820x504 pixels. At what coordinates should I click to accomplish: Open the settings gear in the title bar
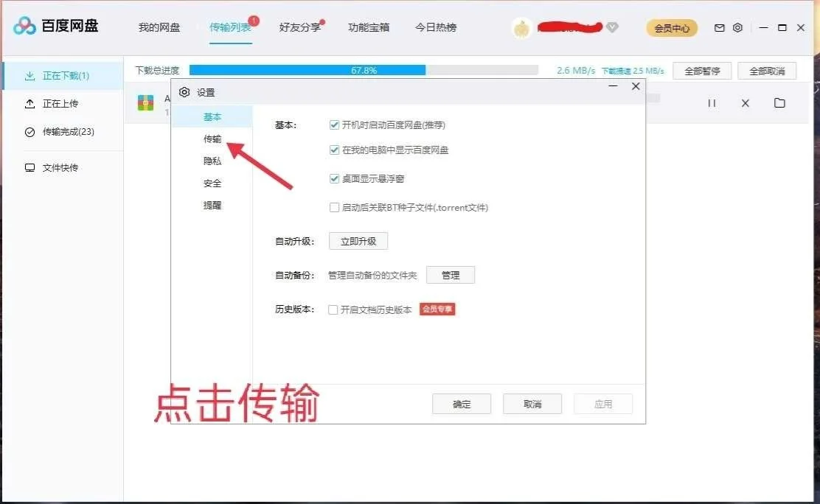(x=737, y=27)
